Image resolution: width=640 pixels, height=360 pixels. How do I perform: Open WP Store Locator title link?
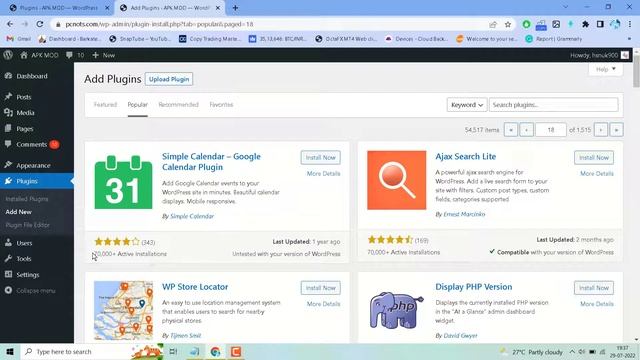click(195, 287)
